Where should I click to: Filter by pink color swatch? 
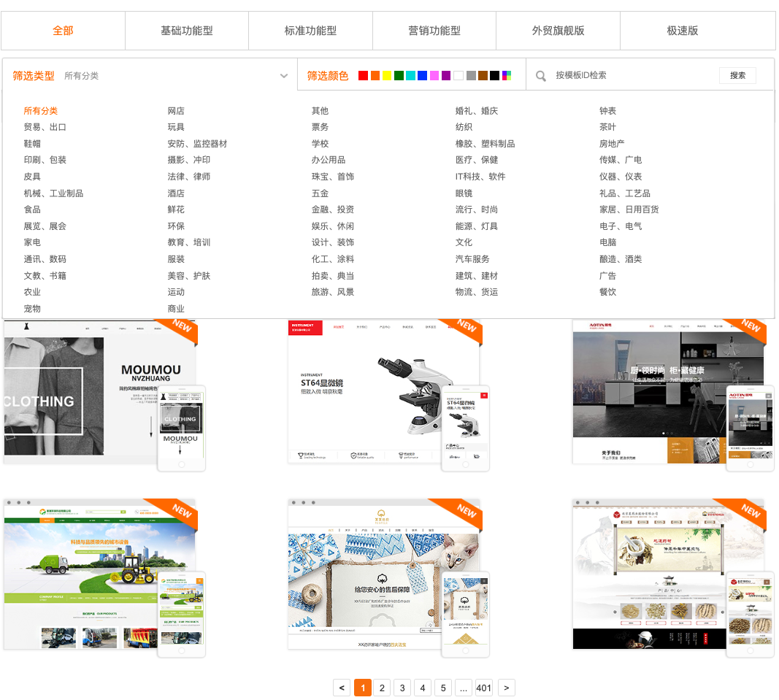(x=434, y=75)
